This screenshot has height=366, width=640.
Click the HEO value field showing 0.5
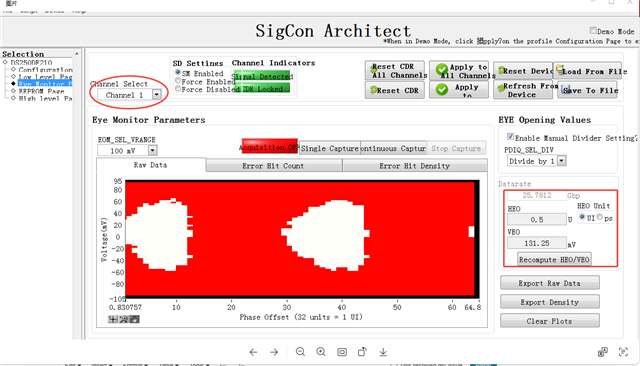(x=537, y=220)
